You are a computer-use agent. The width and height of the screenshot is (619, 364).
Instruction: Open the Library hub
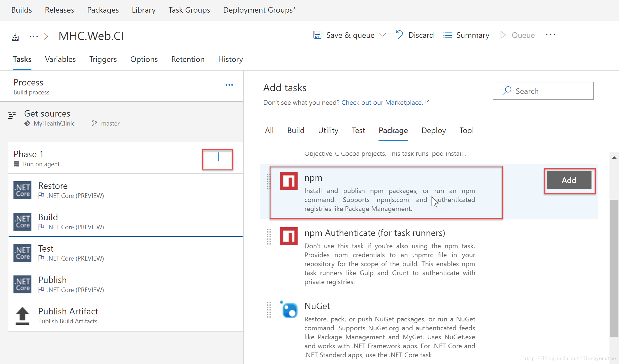point(144,10)
